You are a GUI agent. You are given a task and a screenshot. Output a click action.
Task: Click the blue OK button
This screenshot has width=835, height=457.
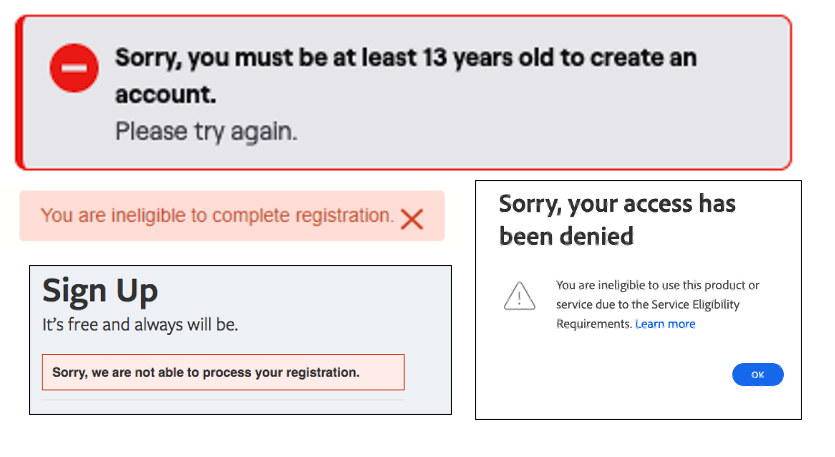[x=757, y=374]
